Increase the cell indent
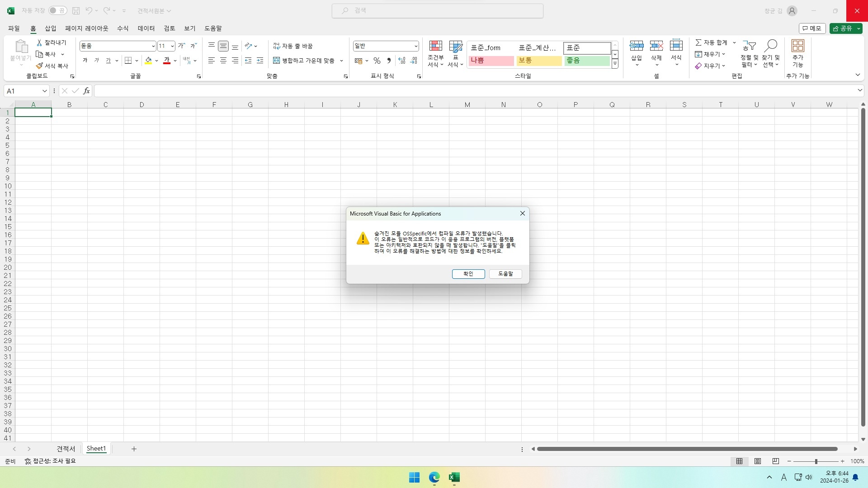Image resolution: width=868 pixels, height=488 pixels. pyautogui.click(x=260, y=61)
